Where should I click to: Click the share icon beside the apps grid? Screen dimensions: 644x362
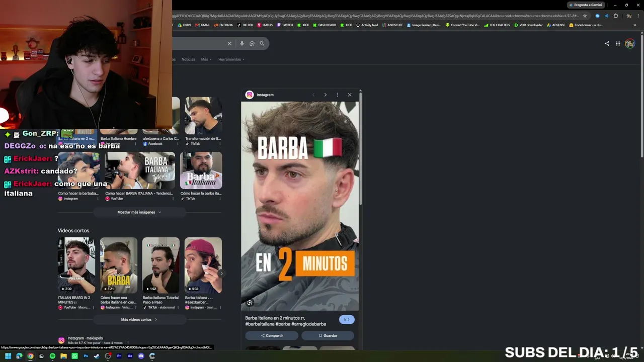pyautogui.click(x=607, y=43)
